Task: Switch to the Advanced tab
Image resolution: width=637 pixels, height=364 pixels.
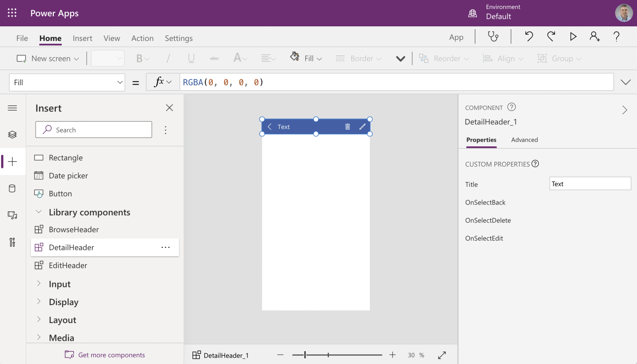Action: (x=524, y=140)
